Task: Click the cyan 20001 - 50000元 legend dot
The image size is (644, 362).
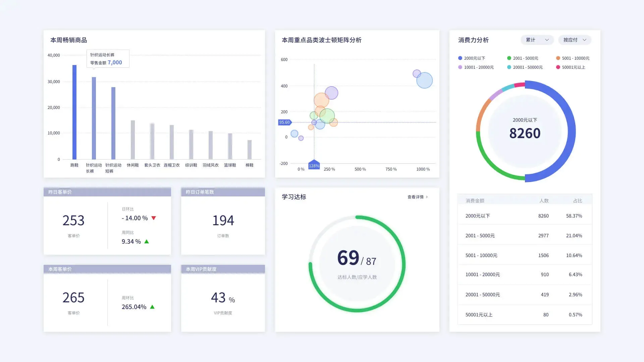Action: tap(509, 67)
